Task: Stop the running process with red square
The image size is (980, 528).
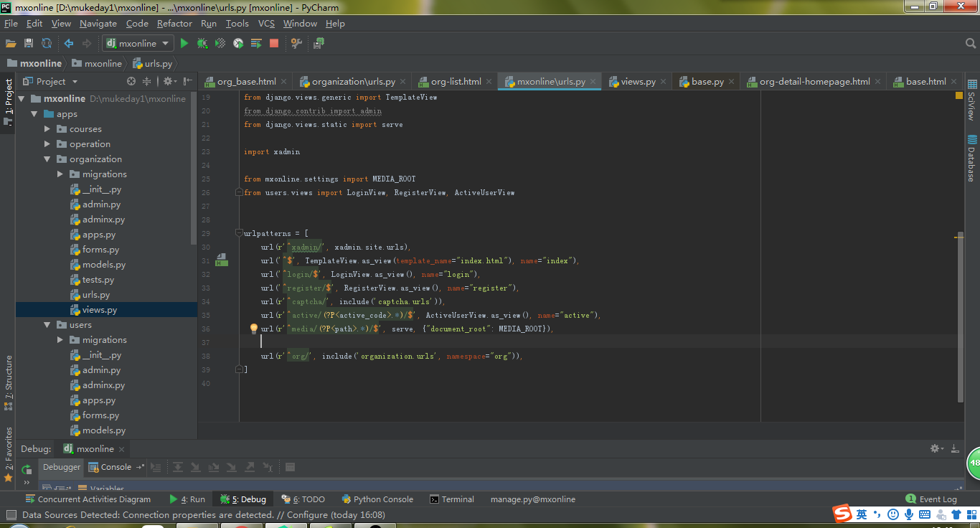Action: [x=274, y=44]
